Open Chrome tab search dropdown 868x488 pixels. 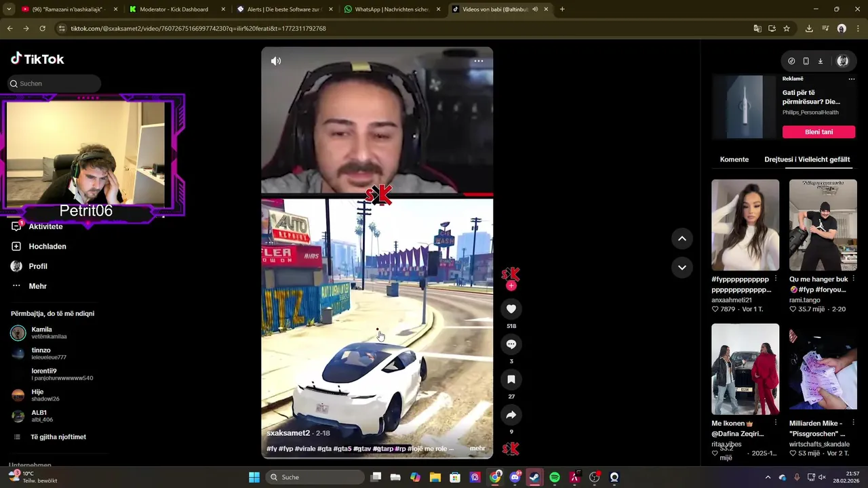(x=9, y=9)
